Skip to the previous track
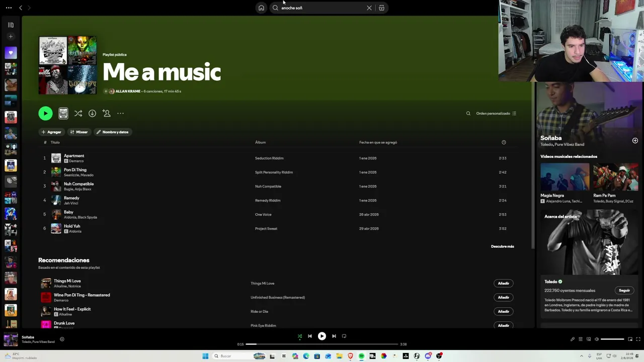Viewport: 644px width, 362px height. (x=310, y=336)
